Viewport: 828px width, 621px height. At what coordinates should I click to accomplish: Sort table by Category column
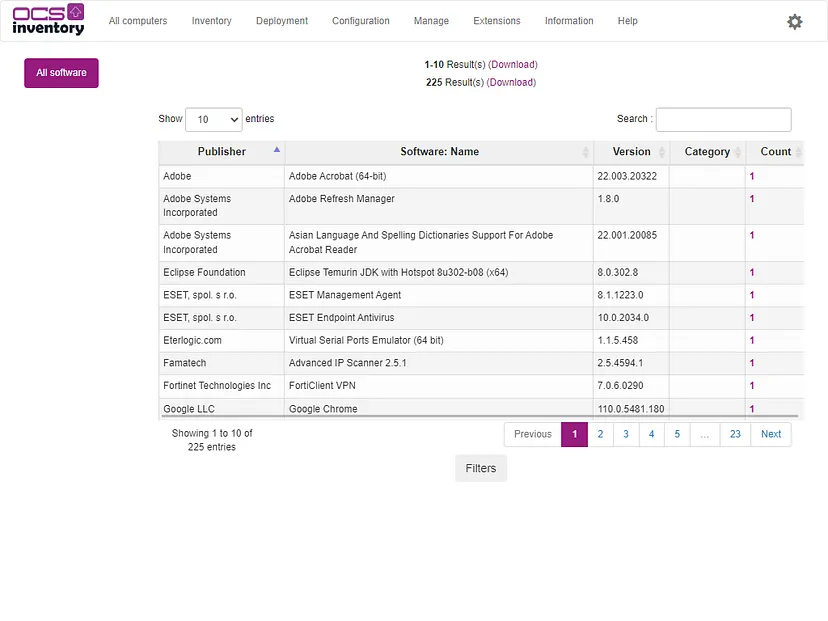coord(707,152)
